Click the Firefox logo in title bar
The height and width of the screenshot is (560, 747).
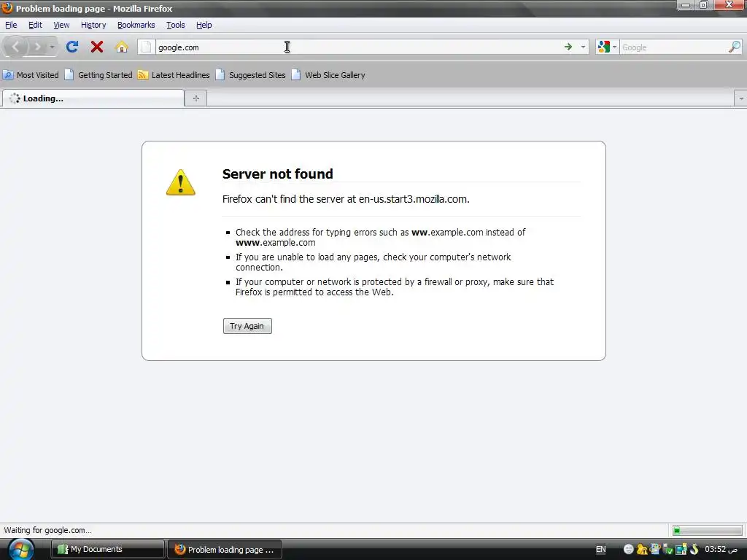click(7, 7)
